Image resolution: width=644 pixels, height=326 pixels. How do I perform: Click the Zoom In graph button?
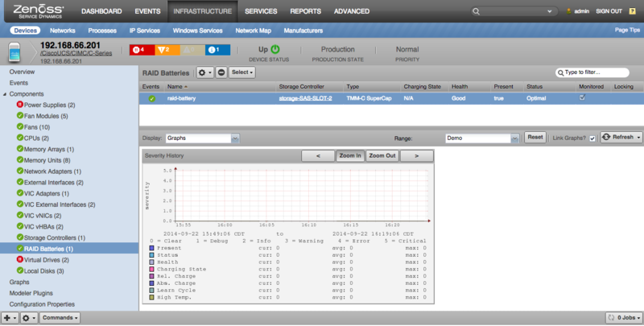tap(350, 156)
